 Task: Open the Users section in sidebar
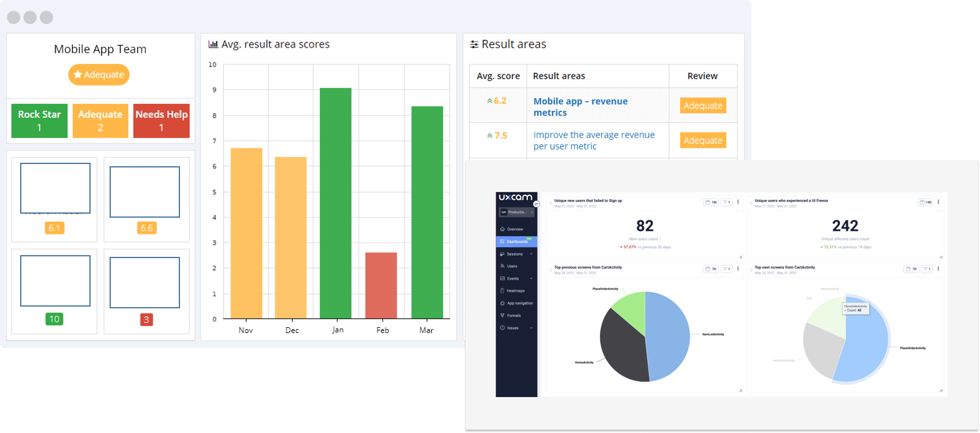pos(512,266)
